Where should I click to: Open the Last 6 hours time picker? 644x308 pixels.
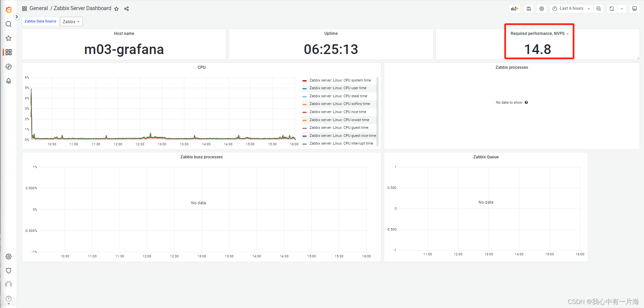point(571,9)
